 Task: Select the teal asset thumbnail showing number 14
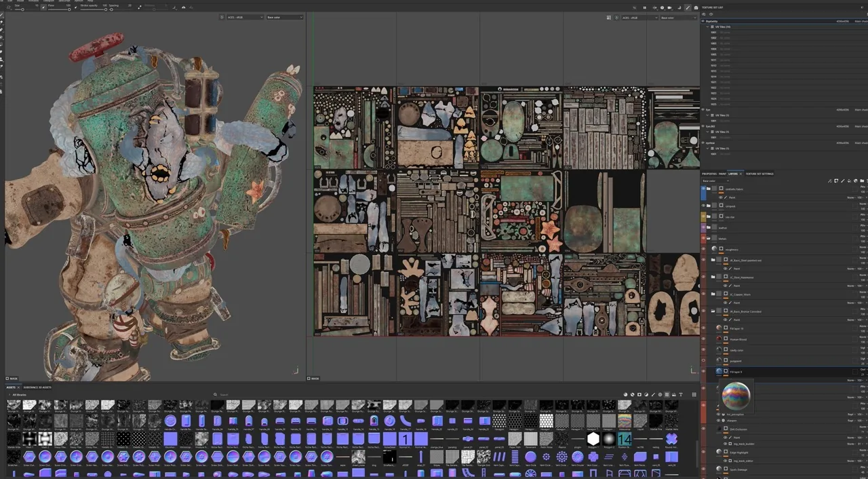coord(625,440)
